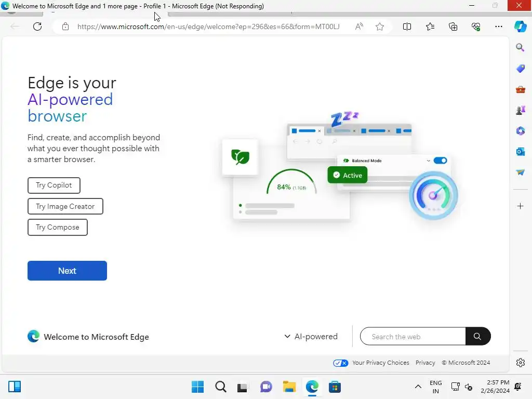Open Your Privacy Choices link
This screenshot has width=532, height=399.
380,363
